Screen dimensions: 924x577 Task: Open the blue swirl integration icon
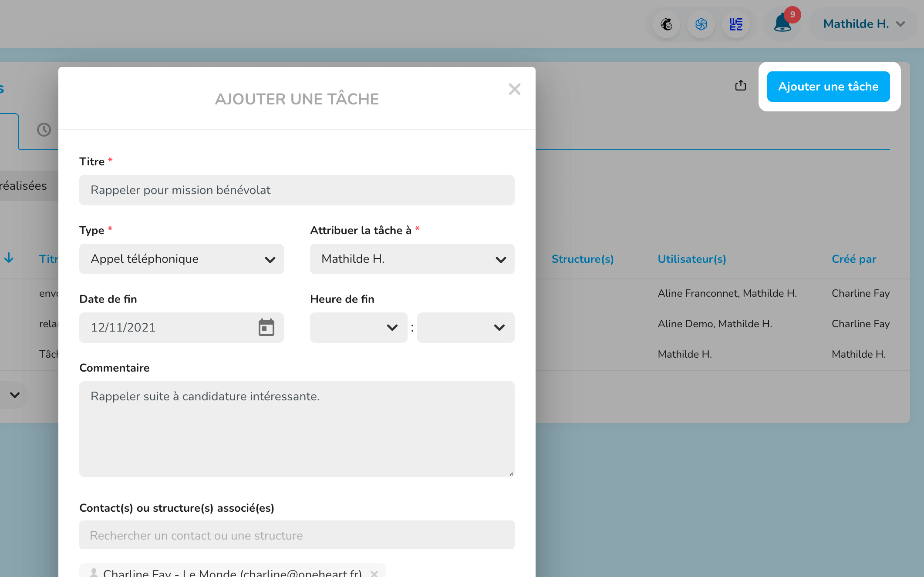(x=701, y=24)
